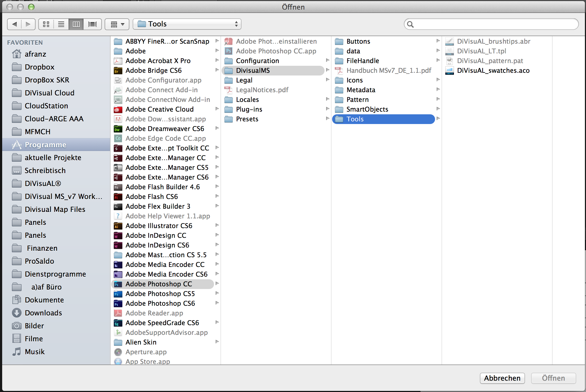Click the Abbrechen button
This screenshot has height=392, width=586.
(502, 378)
